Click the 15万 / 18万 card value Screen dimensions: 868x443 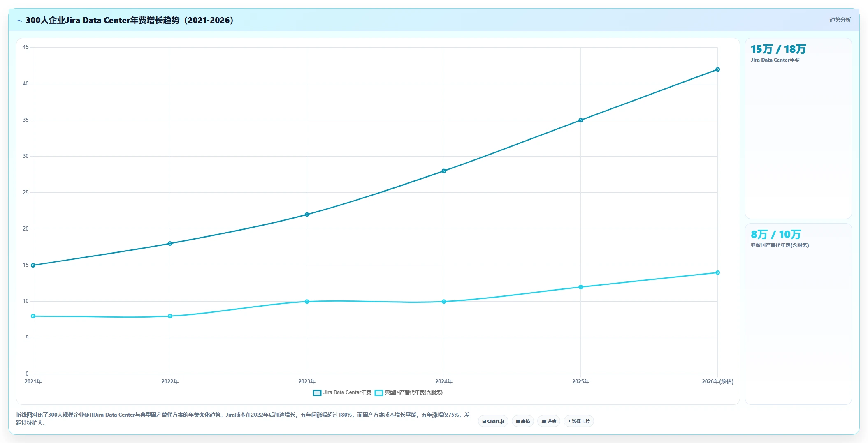[778, 49]
